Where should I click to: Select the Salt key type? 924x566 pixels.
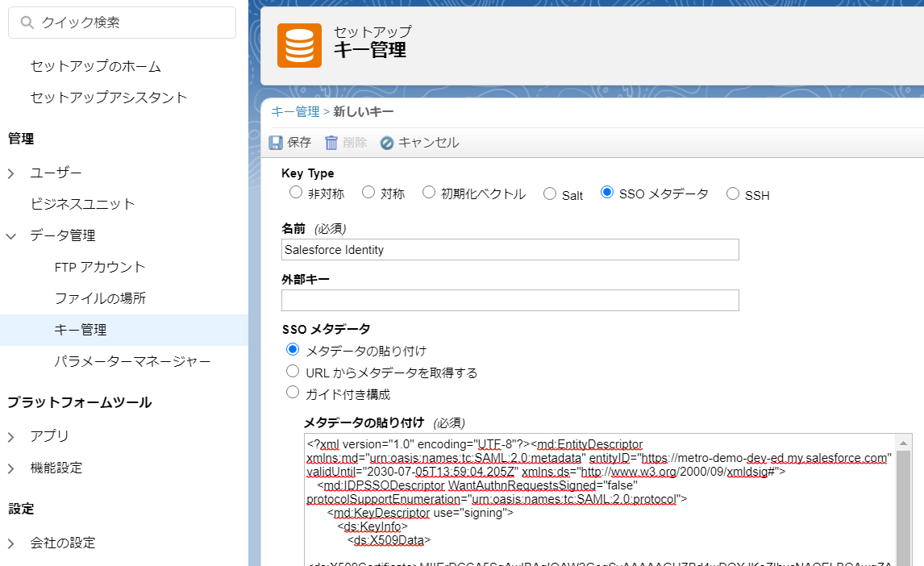click(x=549, y=194)
